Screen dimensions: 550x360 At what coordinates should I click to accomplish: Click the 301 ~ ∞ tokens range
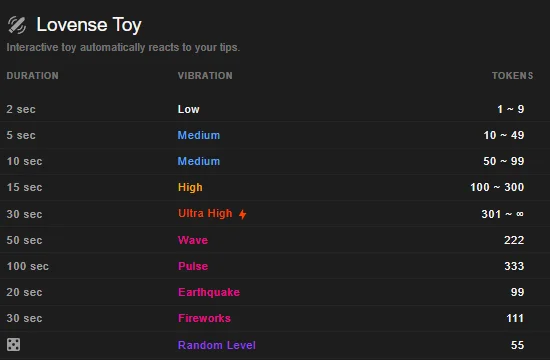pos(503,214)
